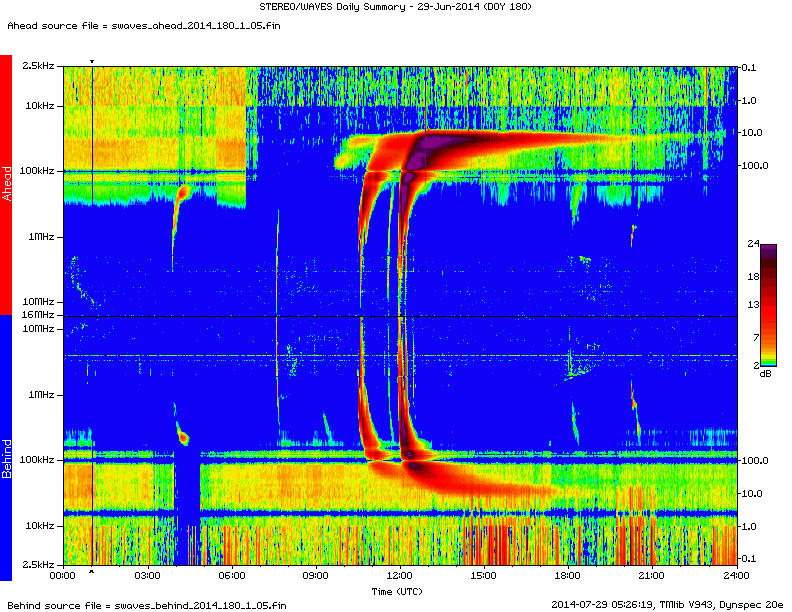Click the Behind panel 2.5kHz label
792x612 pixels.
click(38, 564)
